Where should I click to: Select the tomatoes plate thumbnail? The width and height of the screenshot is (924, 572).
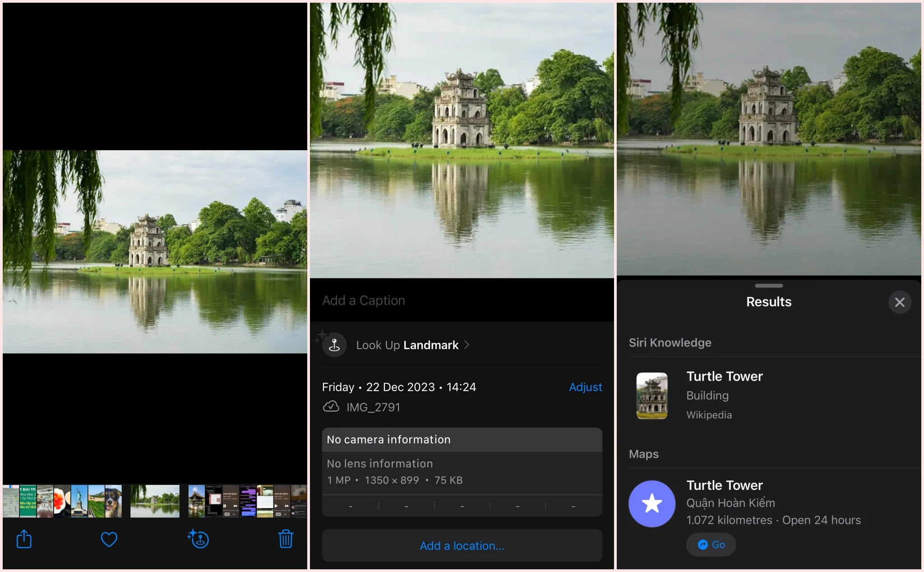tap(62, 501)
